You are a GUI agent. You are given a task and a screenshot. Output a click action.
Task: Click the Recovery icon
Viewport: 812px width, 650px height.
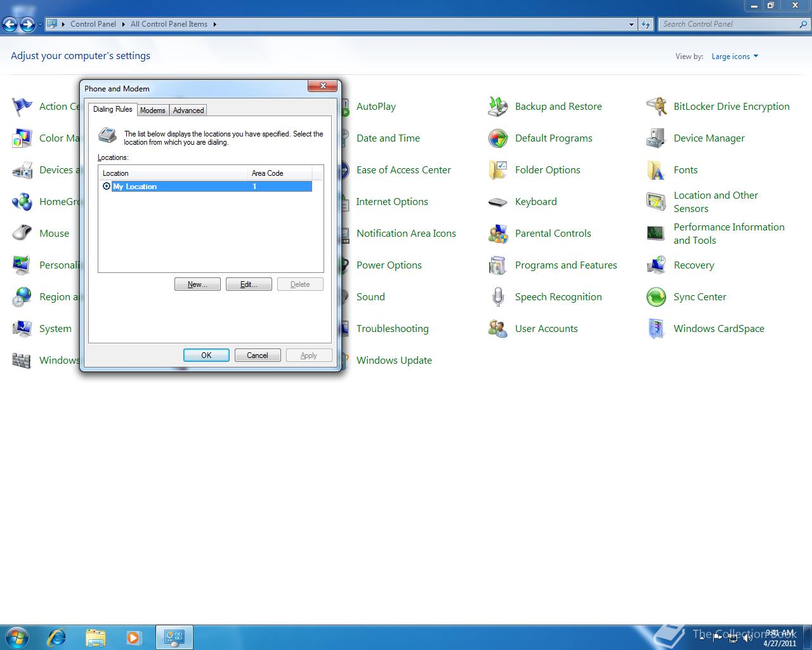[x=657, y=265]
